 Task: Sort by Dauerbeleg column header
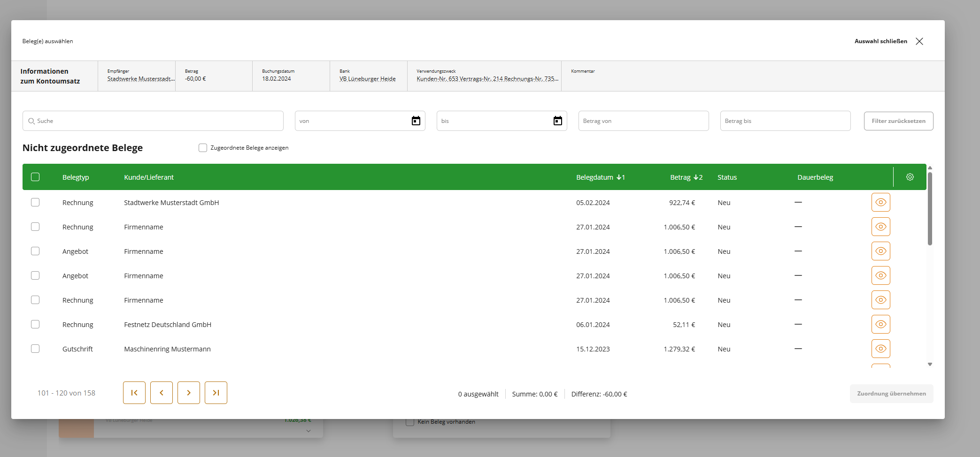tap(815, 177)
